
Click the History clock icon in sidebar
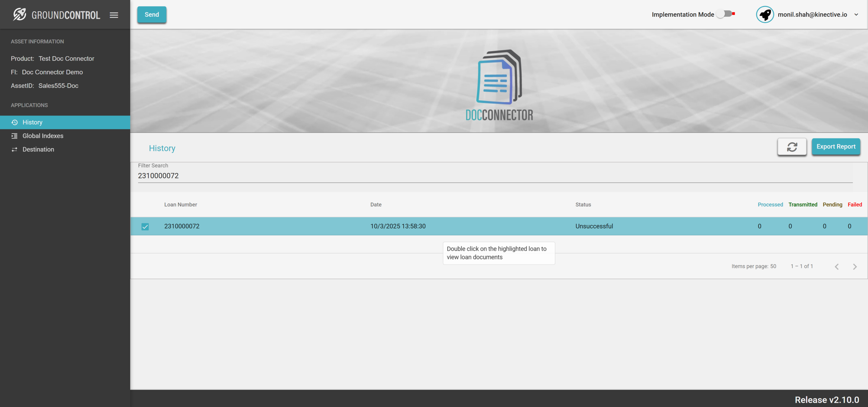(x=15, y=122)
